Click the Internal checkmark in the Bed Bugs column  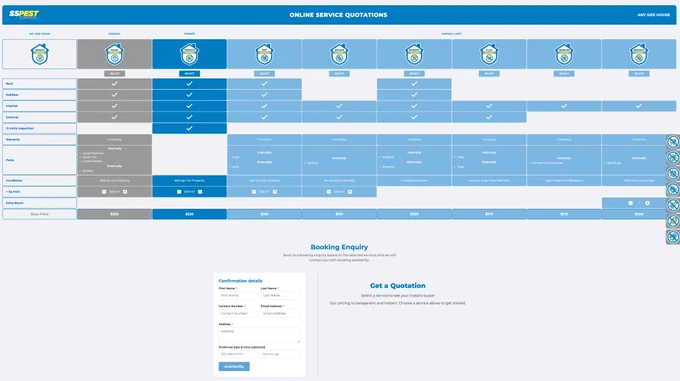[x=639, y=106]
